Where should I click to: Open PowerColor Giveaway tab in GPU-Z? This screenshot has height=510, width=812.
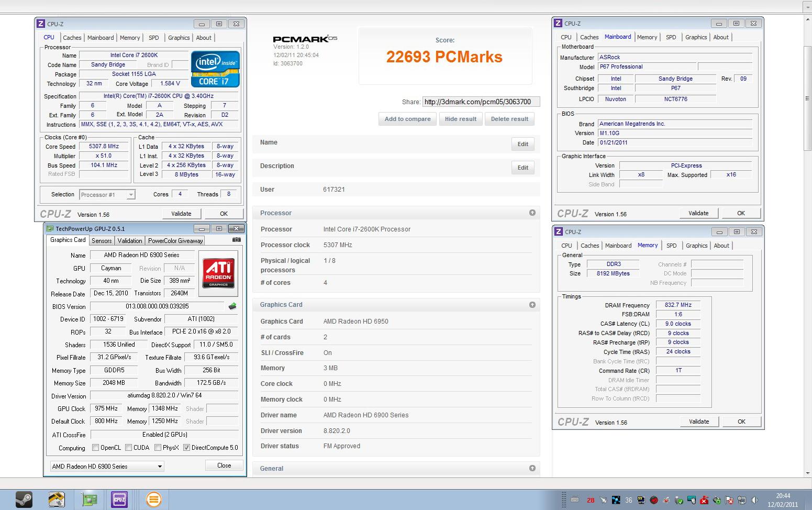(x=175, y=241)
